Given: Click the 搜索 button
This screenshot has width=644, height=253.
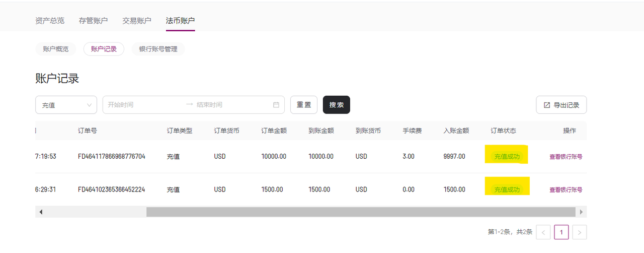Looking at the screenshot, I should tap(337, 105).
